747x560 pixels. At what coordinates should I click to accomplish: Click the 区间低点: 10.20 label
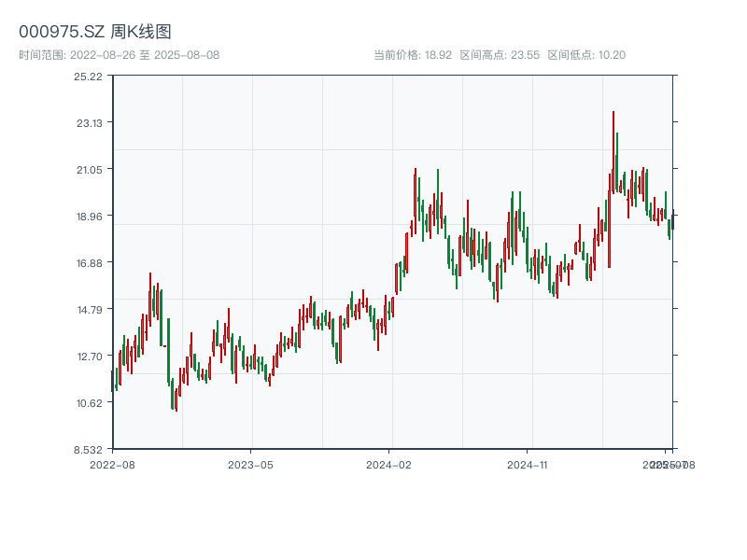tap(586, 55)
